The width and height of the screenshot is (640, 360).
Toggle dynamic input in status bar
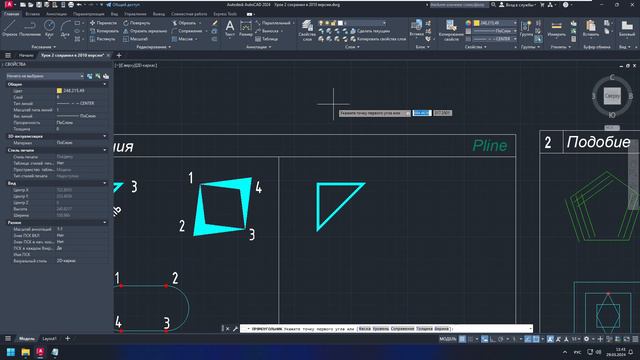point(484,339)
